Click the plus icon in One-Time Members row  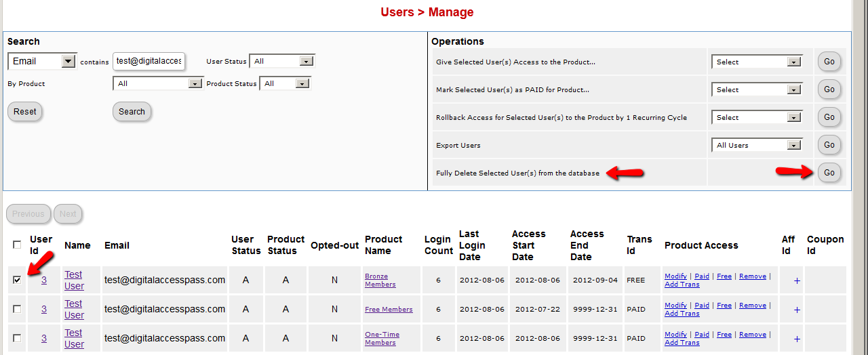point(797,339)
